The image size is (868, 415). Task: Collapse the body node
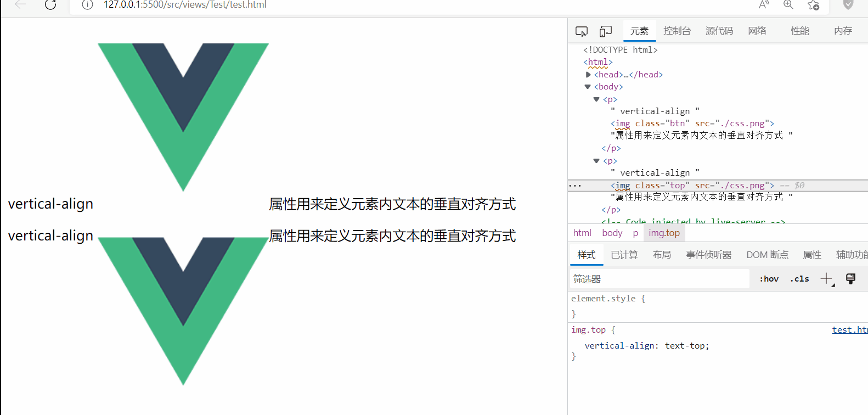click(x=588, y=87)
